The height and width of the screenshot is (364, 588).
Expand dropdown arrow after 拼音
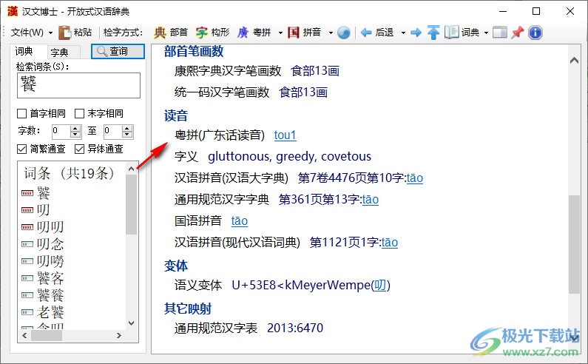coord(331,33)
